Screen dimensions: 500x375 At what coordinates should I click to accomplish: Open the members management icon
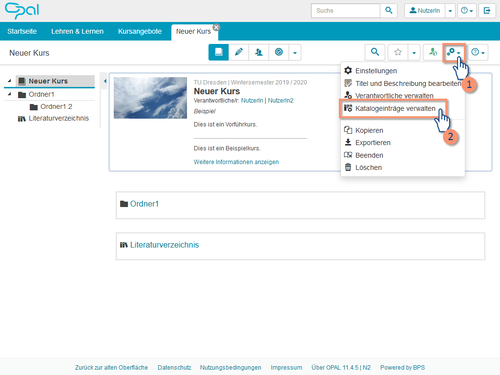coord(259,52)
